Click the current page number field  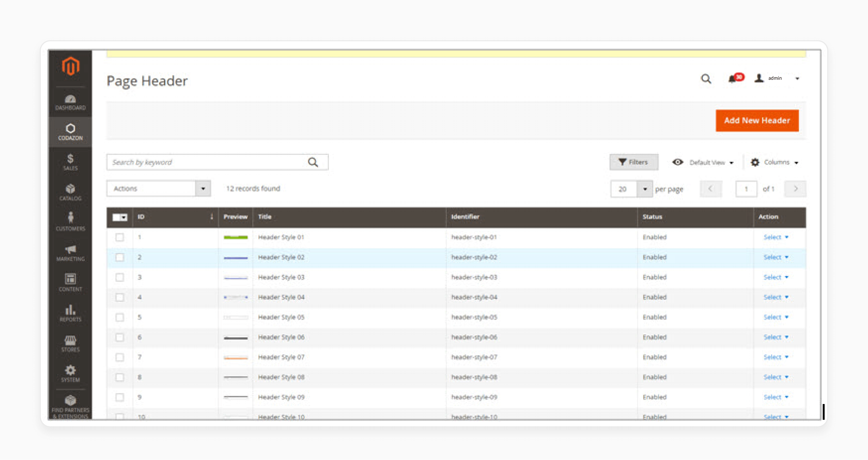pyautogui.click(x=746, y=189)
